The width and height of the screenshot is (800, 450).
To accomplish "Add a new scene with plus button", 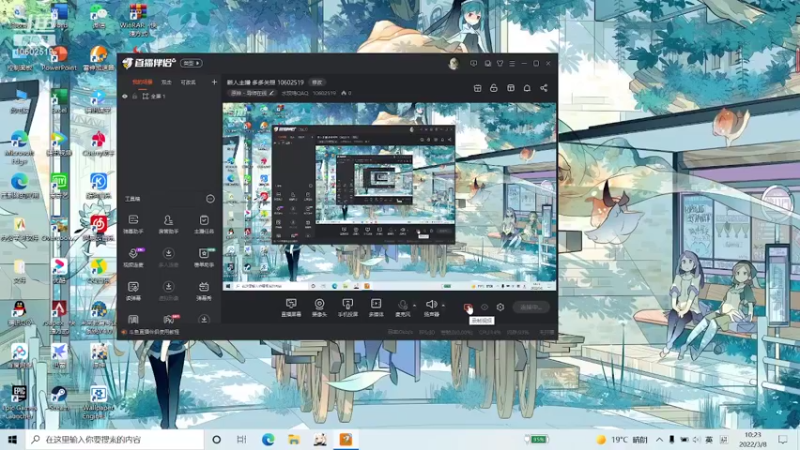I will (x=214, y=82).
